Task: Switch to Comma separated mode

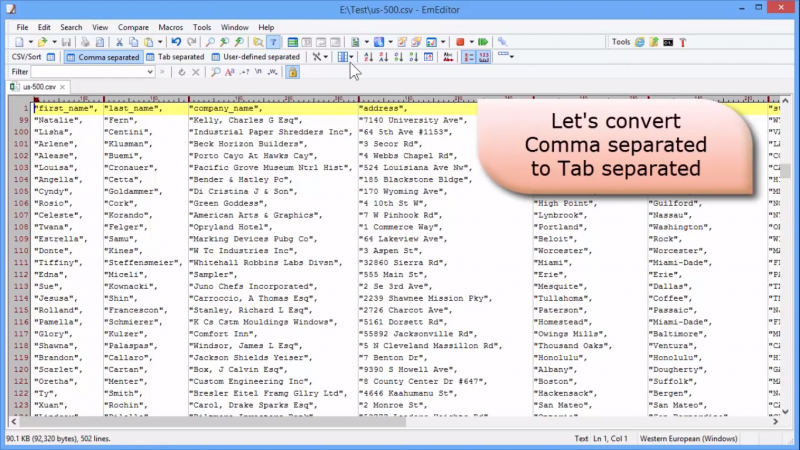Action: click(103, 57)
